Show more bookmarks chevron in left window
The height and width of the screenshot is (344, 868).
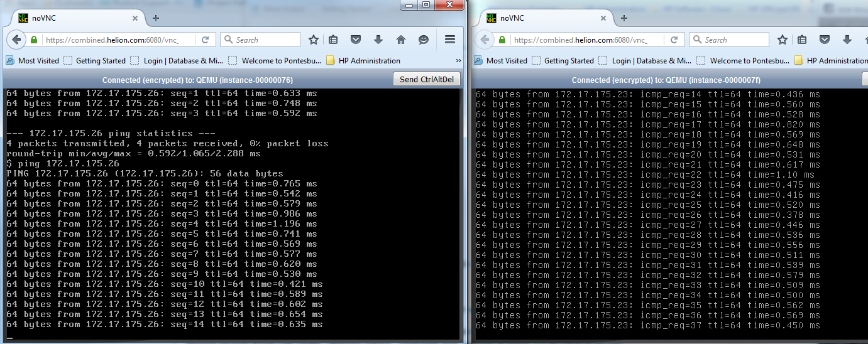click(458, 61)
